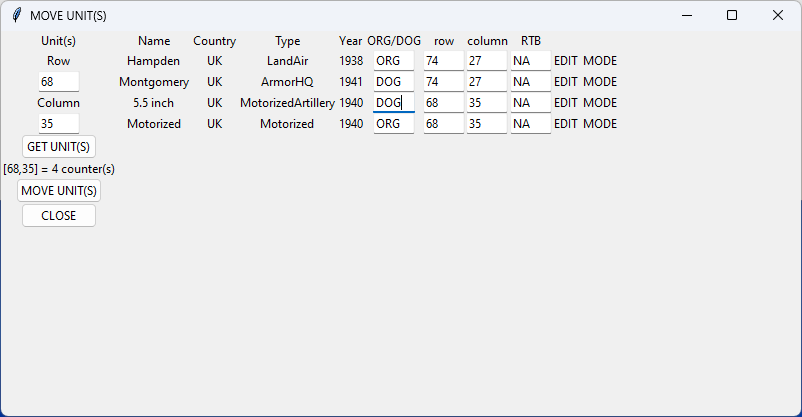Image resolution: width=802 pixels, height=417 pixels.
Task: Click ORG/DOG field for Hampden unit
Action: (393, 61)
